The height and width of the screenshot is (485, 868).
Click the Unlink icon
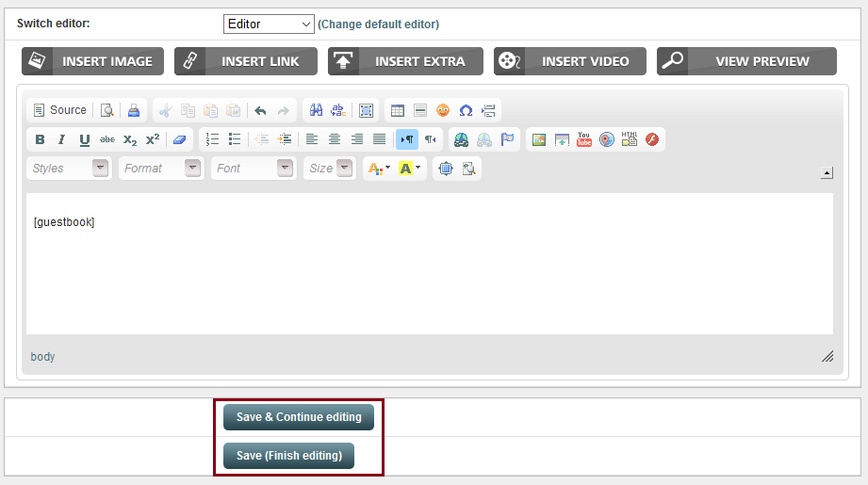[x=483, y=139]
